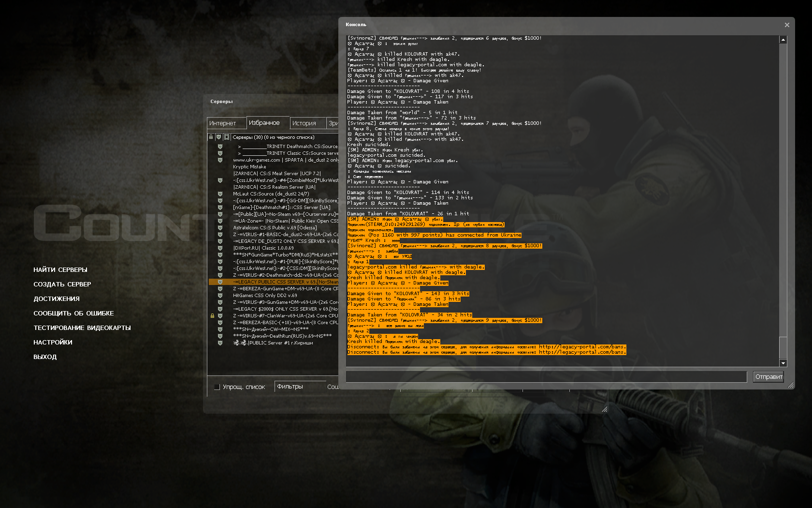Select the |DXPort.RU| Classic 1.0.0.69 row
812x508 pixels.
pyautogui.click(x=274, y=248)
